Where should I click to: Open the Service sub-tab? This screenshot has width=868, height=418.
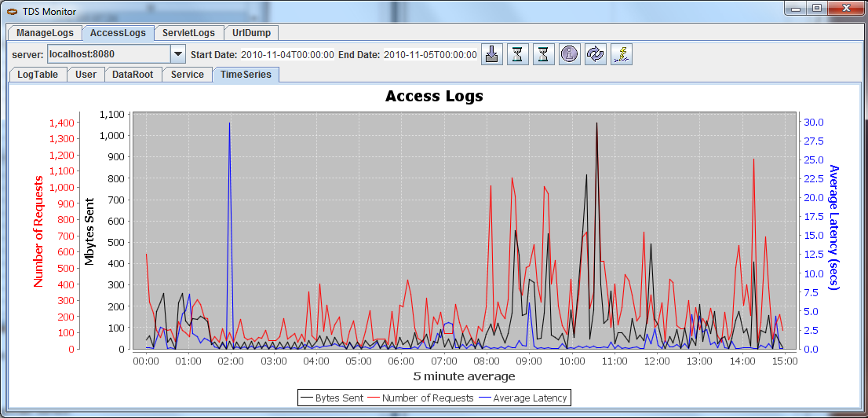[188, 75]
